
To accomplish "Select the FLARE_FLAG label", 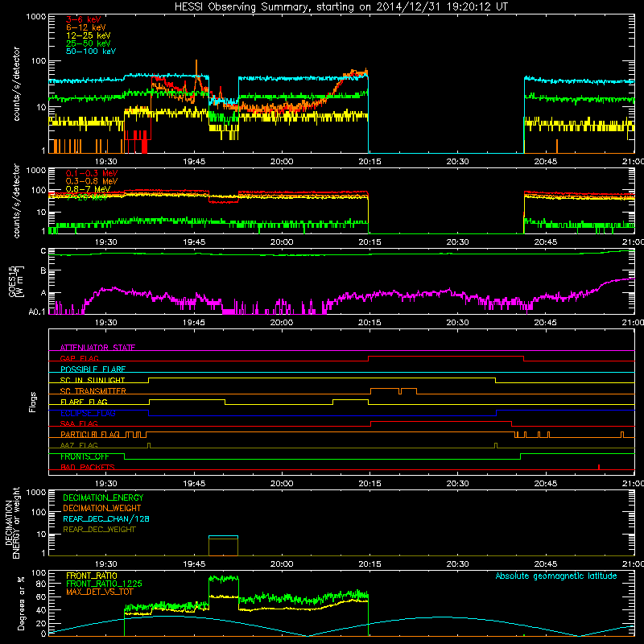I will (x=84, y=402).
